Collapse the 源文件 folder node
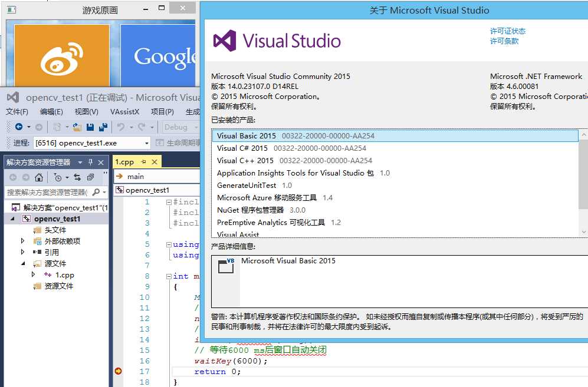This screenshot has height=387, width=588. pos(23,263)
